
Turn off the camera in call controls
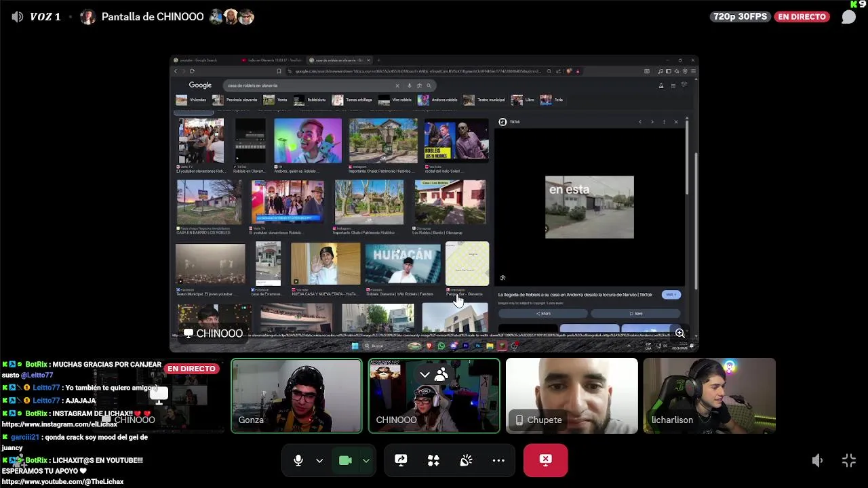click(x=345, y=461)
